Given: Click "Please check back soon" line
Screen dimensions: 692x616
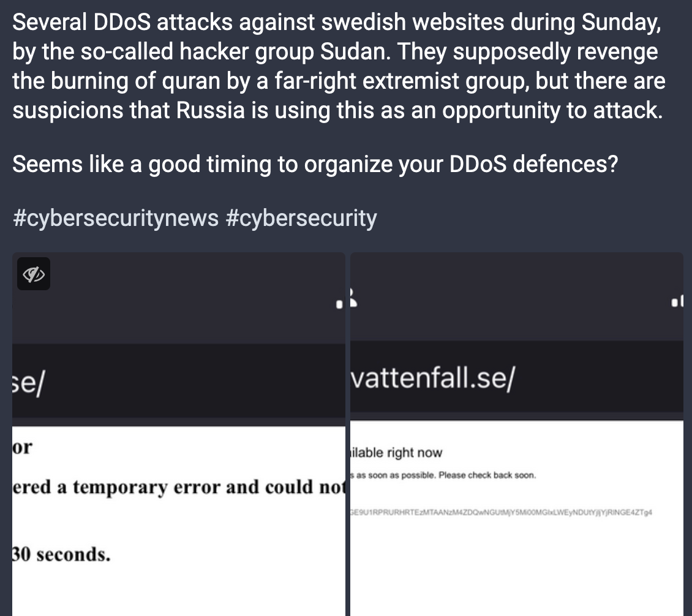Looking at the screenshot, I should click(x=487, y=475).
